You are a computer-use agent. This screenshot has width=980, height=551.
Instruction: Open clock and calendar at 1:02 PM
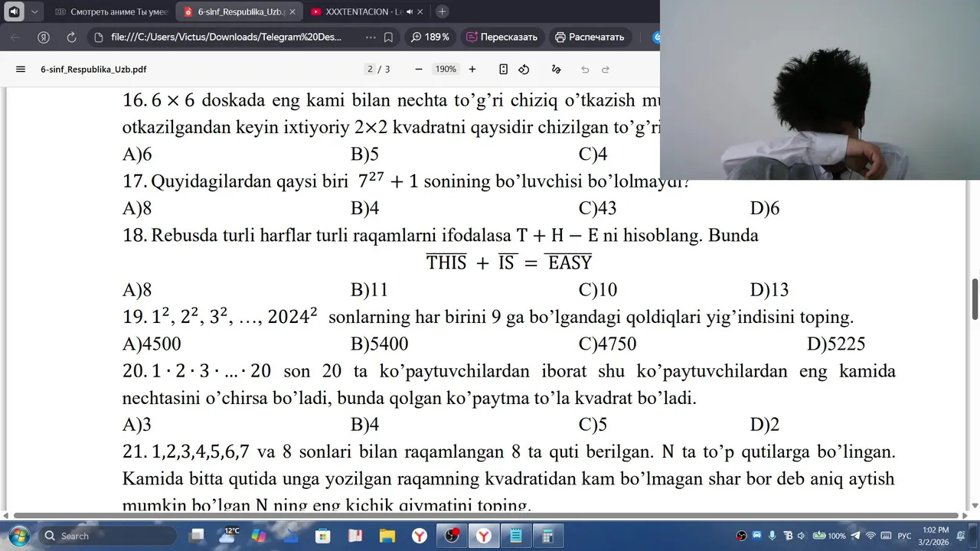pyautogui.click(x=934, y=536)
